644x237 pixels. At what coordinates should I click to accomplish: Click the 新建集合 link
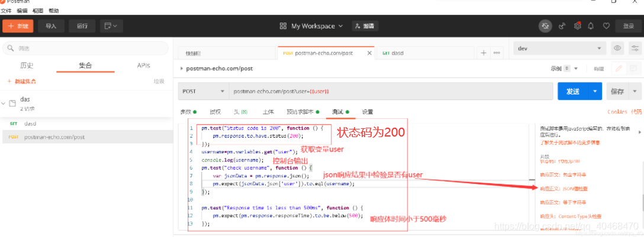pos(22,81)
